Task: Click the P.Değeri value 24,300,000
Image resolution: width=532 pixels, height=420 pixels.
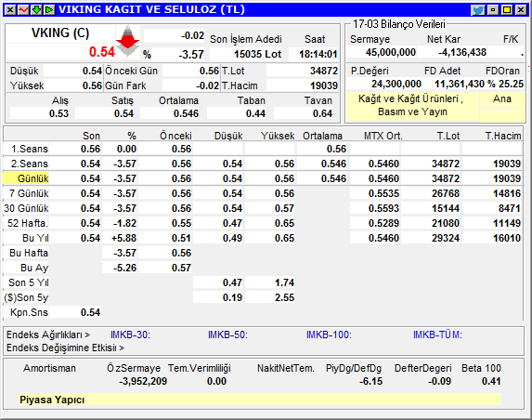Action: (x=396, y=84)
